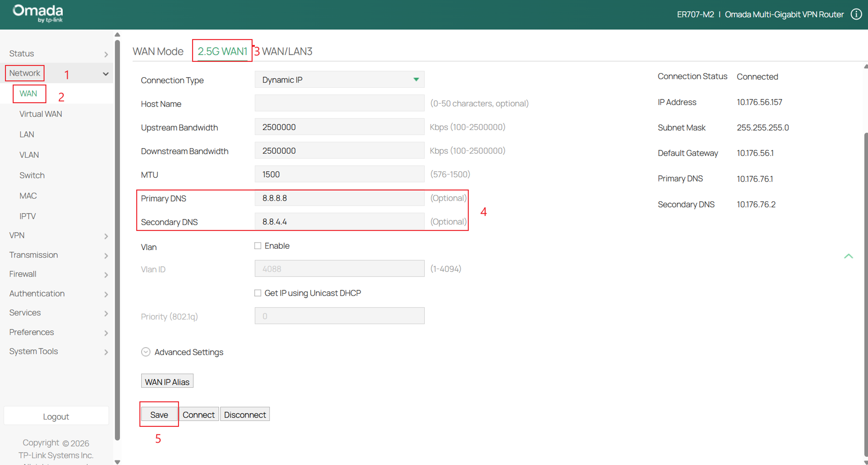Screen dimensions: 868x465
Task: Expand the Authentication menu section
Action: pos(57,294)
